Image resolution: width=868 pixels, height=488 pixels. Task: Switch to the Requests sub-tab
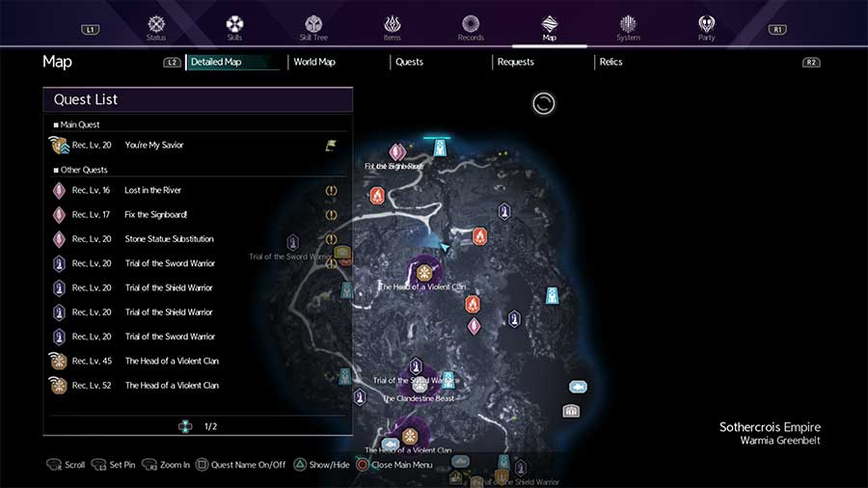point(515,62)
